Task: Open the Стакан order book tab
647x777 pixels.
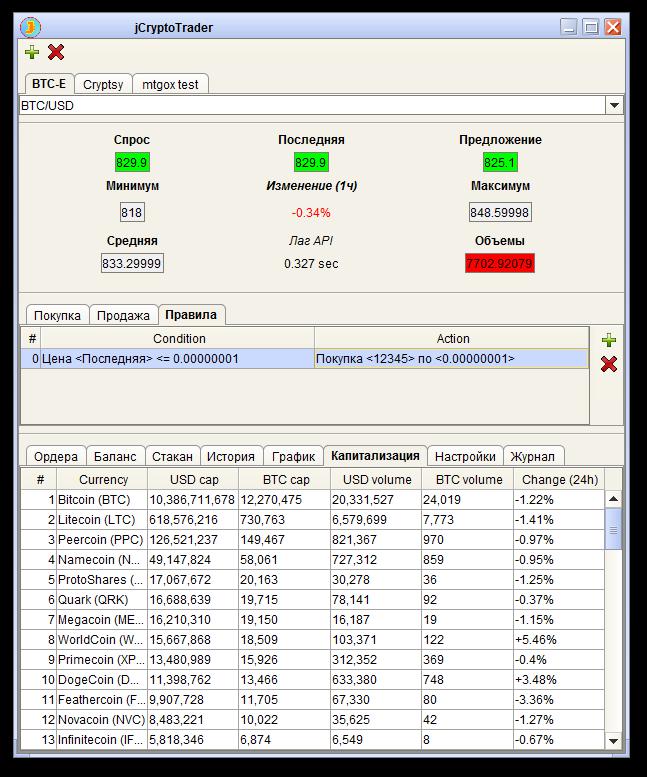Action: [x=172, y=456]
